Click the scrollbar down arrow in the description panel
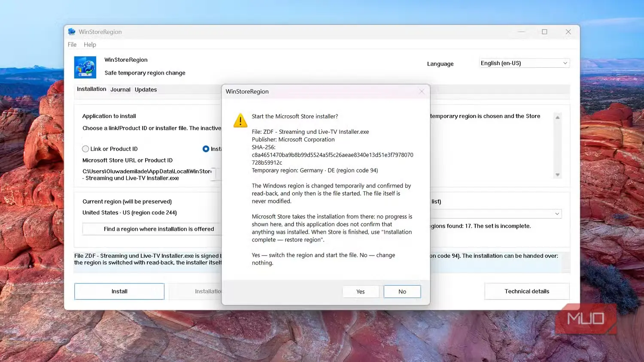The image size is (644, 362). coord(557,175)
